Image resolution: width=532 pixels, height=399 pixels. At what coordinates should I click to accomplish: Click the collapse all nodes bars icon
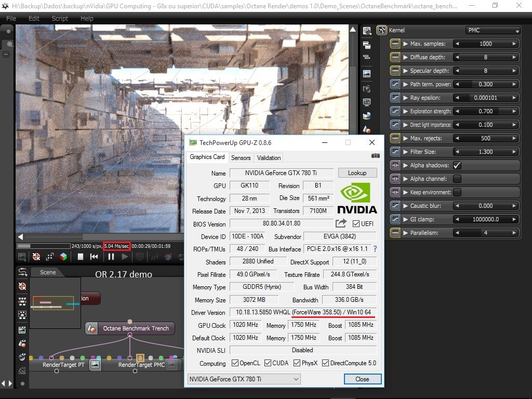pos(367,57)
